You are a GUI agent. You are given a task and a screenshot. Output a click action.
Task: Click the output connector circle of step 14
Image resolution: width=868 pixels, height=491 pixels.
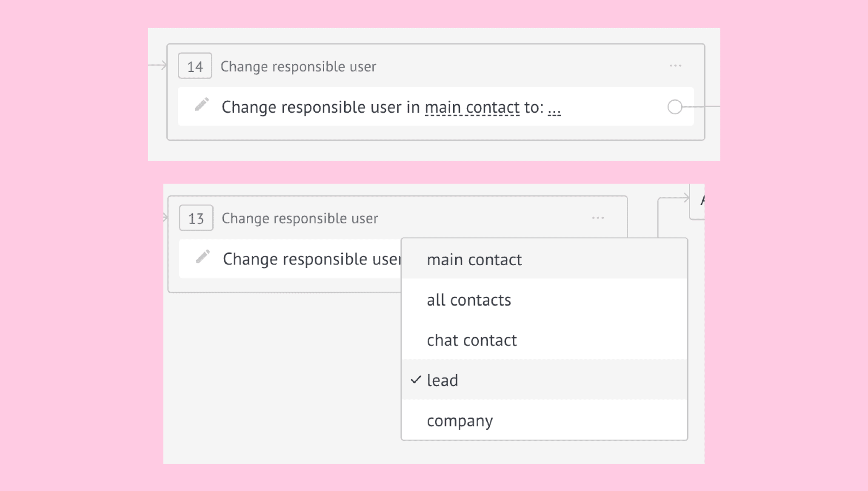click(x=675, y=107)
